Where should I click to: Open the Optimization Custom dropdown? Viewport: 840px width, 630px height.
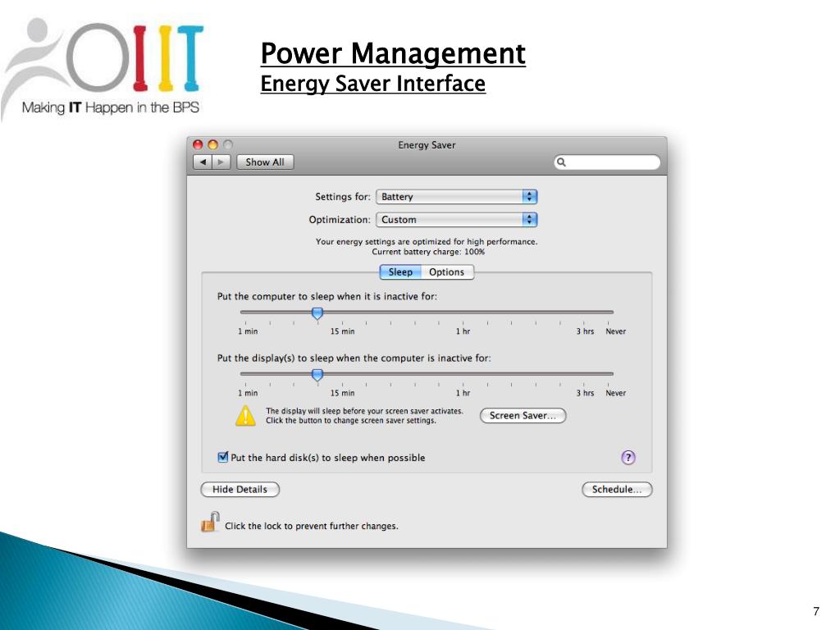click(x=456, y=220)
